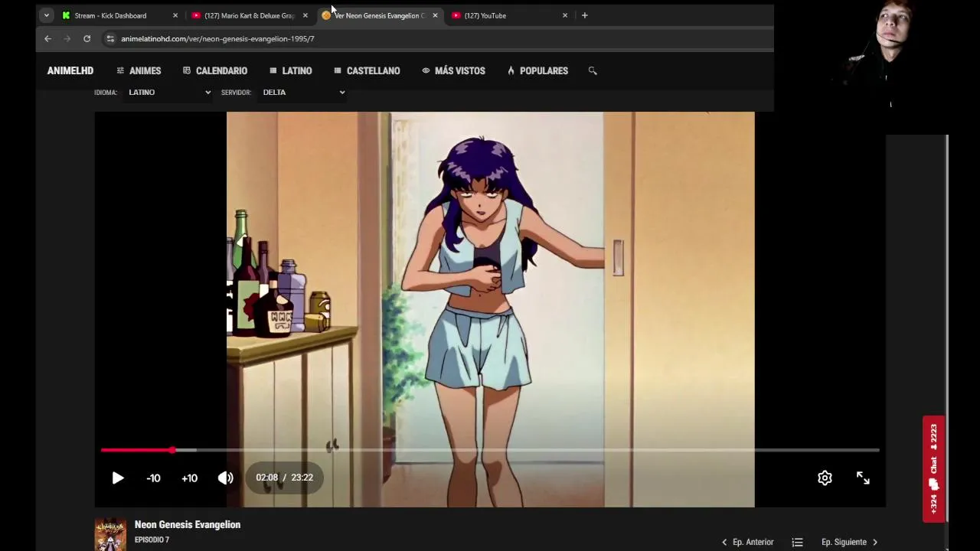Close the Mario Kart tab
This screenshot has height=551, width=980.
[x=305, y=15]
